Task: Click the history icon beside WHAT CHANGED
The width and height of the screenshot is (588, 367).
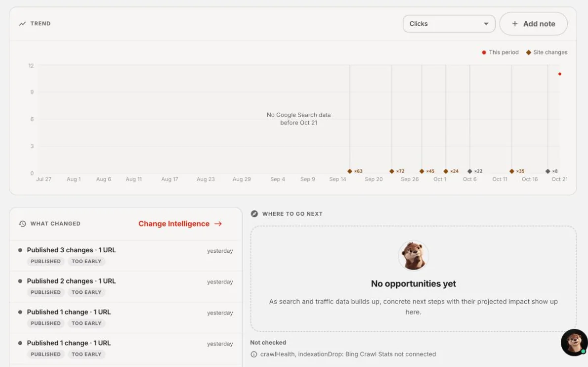Action: (23, 224)
